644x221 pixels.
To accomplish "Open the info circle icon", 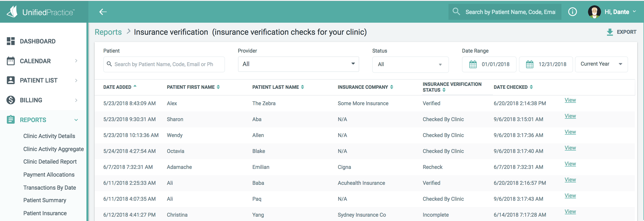I will [x=572, y=12].
